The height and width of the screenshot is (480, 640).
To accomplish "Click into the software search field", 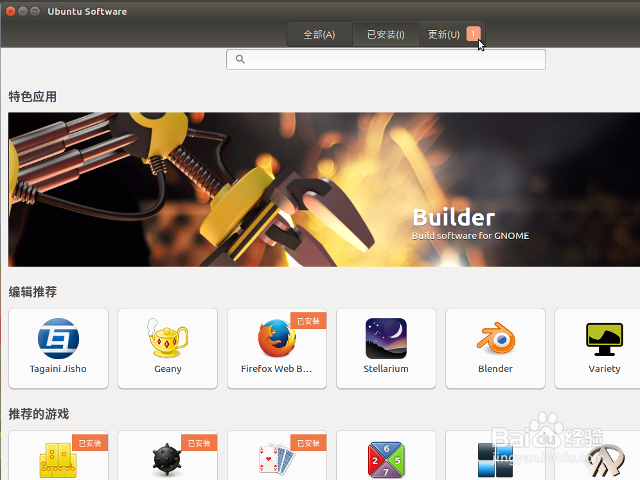I will click(386, 60).
